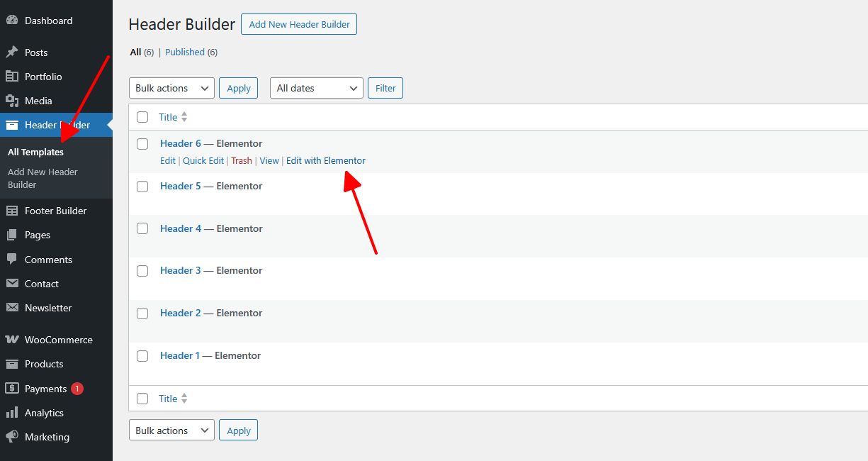Open the Media icon in sidebar
Image resolution: width=868 pixels, height=461 pixels.
tap(12, 101)
